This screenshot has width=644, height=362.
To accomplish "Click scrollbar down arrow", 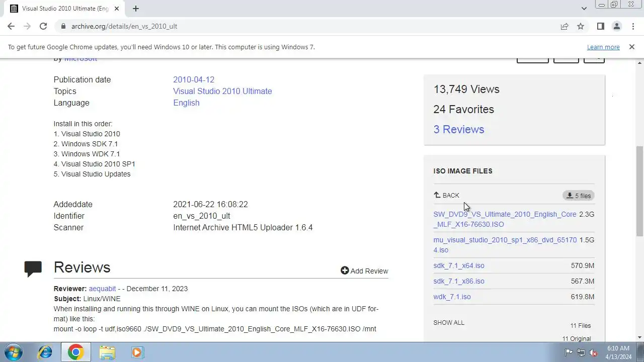I will [639, 337].
